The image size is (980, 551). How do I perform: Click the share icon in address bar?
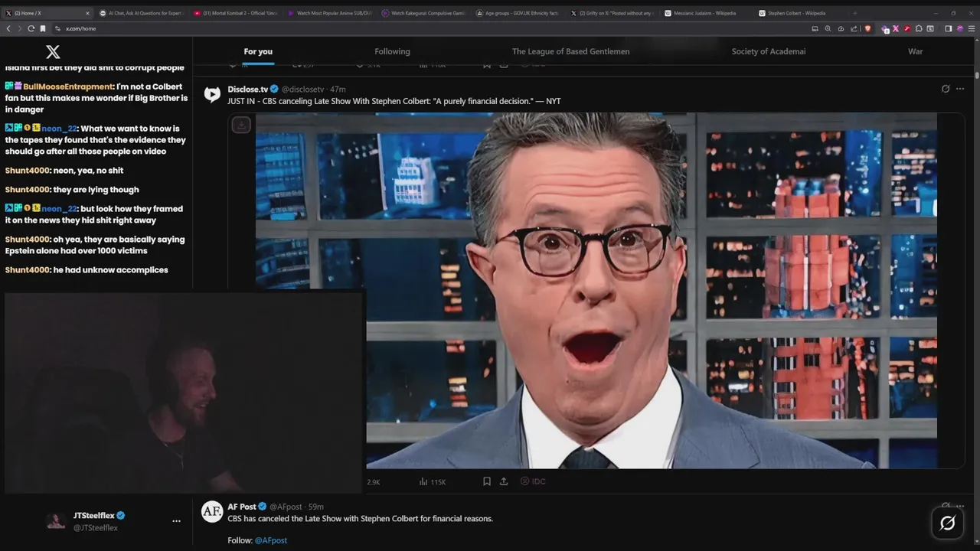(x=854, y=28)
